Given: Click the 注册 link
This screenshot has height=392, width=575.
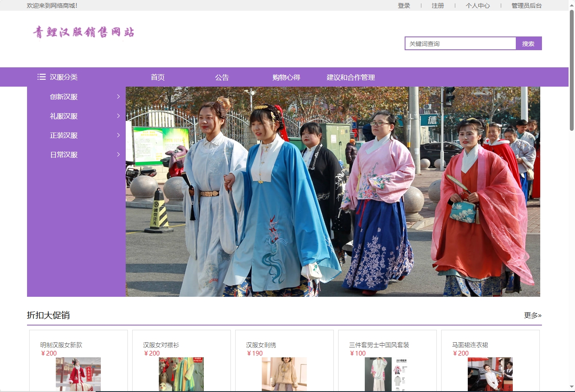Looking at the screenshot, I should tap(437, 6).
